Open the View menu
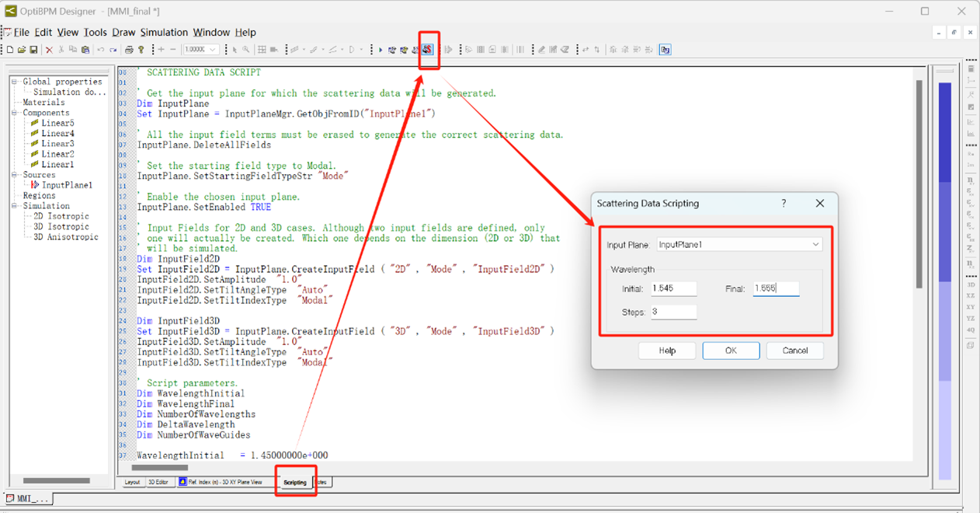 (x=68, y=33)
